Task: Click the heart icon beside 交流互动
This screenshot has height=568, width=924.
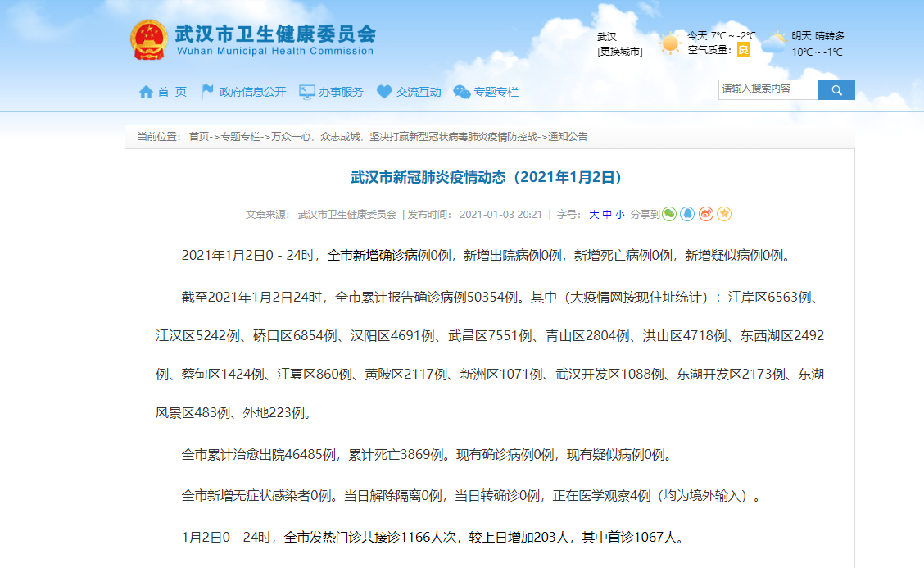Action: point(383,91)
